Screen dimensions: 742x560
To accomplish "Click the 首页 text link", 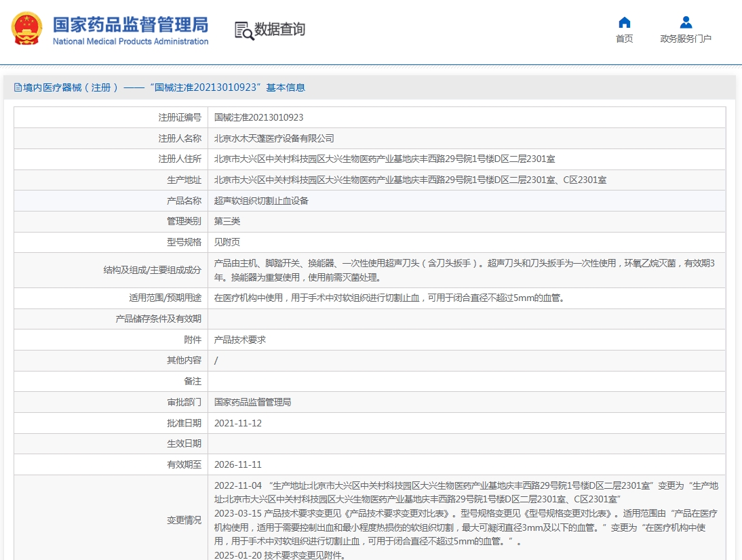I will pos(624,39).
